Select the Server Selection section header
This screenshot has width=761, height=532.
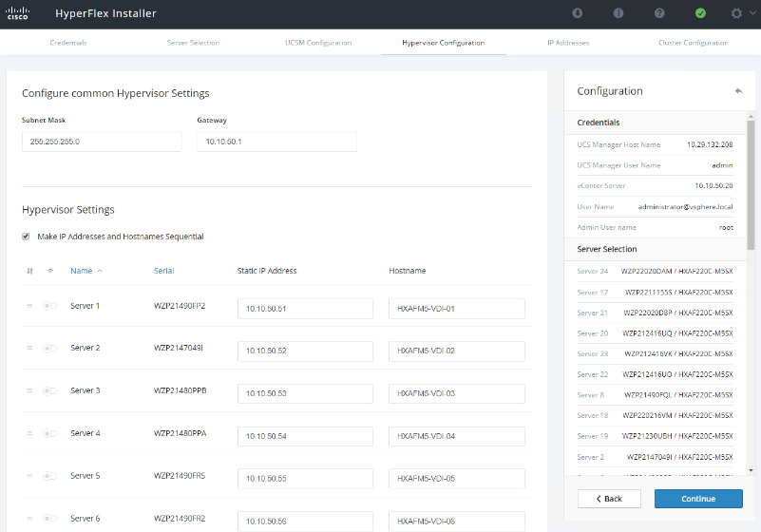pos(656,249)
